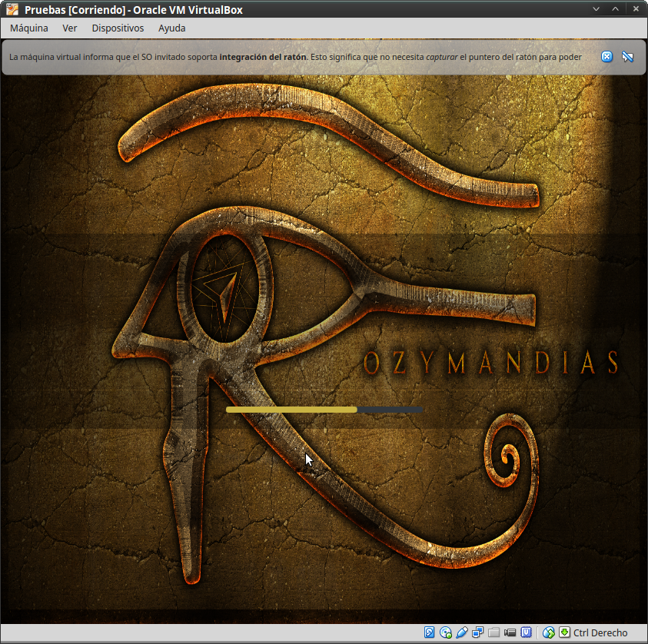Click the hard disk activity status icon
The image size is (648, 644).
[430, 632]
